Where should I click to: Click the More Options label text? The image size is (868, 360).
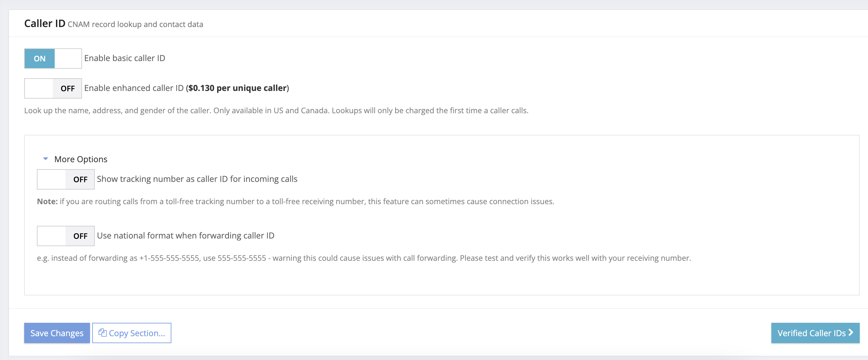click(80, 159)
